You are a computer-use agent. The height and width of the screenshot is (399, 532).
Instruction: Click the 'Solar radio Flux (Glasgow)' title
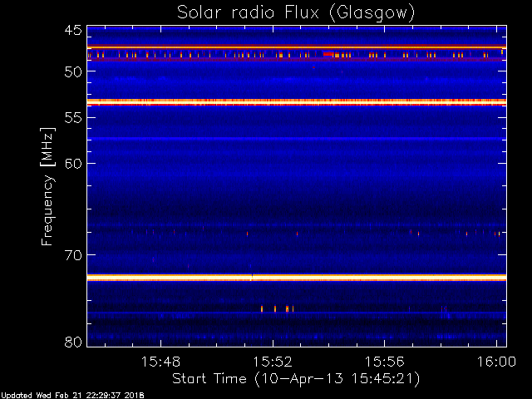pyautogui.click(x=296, y=13)
